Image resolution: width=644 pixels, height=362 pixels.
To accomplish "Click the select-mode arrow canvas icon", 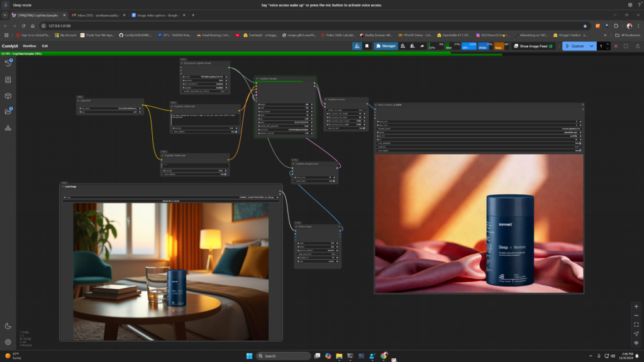I will click(x=636, y=334).
